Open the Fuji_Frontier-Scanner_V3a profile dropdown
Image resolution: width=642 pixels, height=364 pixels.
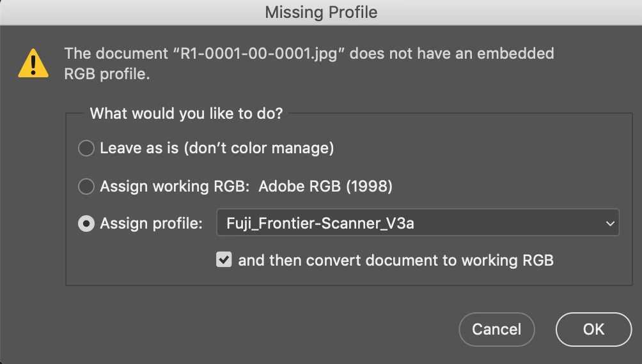point(418,224)
